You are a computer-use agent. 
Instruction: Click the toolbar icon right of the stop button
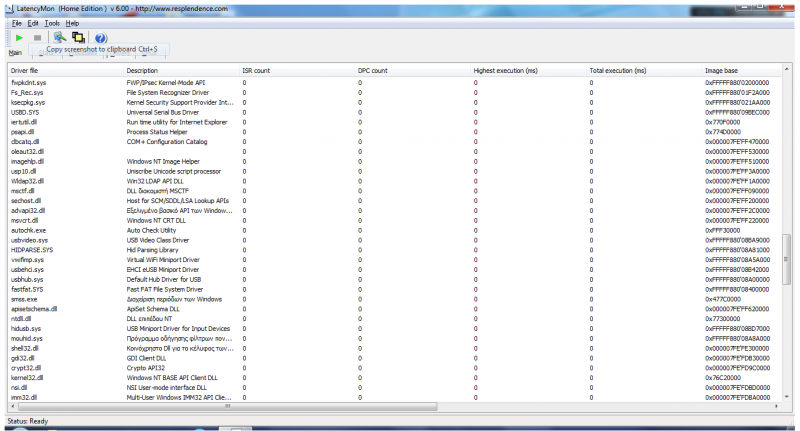click(59, 37)
